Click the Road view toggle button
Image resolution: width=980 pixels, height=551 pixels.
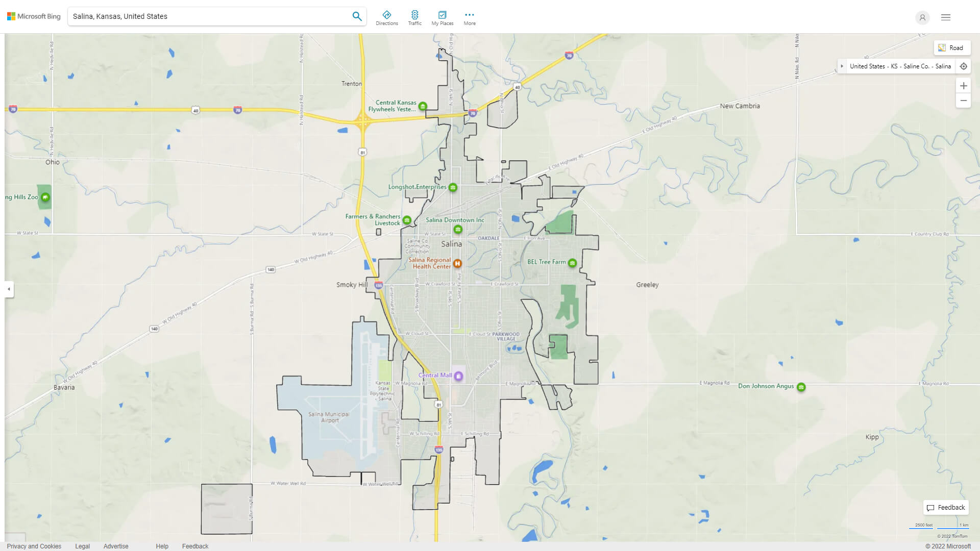click(951, 47)
